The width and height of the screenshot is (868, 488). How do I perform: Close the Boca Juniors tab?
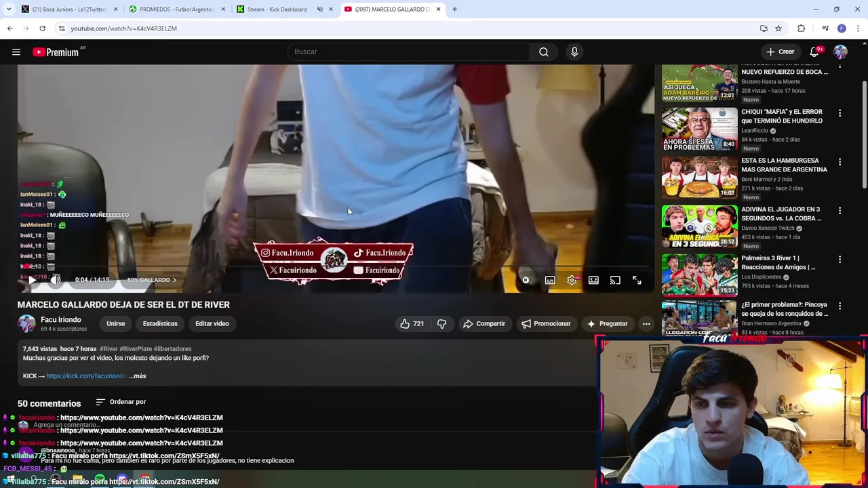click(x=115, y=9)
